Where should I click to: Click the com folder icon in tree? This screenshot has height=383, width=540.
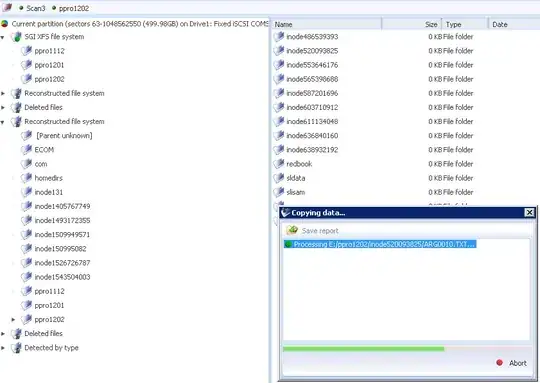tap(26, 164)
